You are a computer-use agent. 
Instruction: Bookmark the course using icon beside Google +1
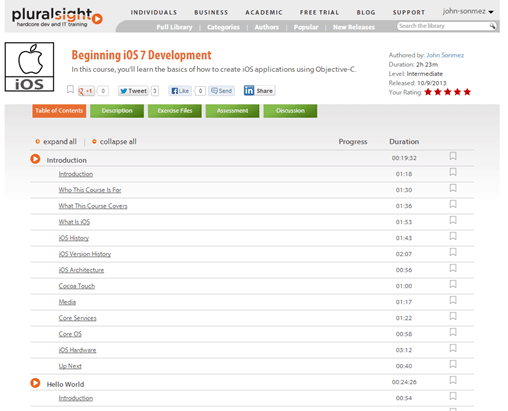click(x=70, y=89)
